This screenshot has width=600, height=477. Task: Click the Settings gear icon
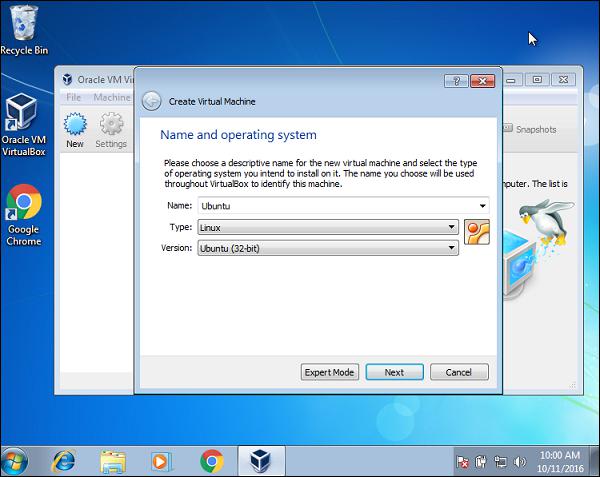[111, 126]
